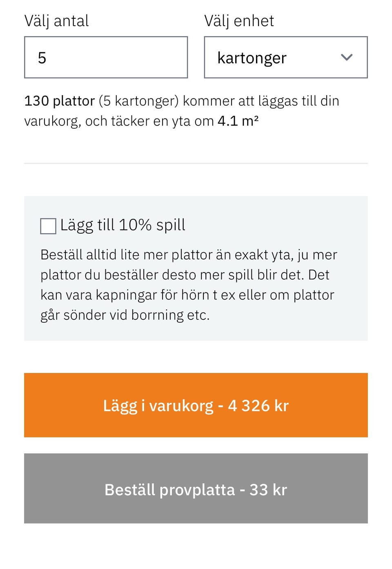The image size is (392, 569).
Task: Click into the 'Välj antal' quantity field
Action: [106, 57]
